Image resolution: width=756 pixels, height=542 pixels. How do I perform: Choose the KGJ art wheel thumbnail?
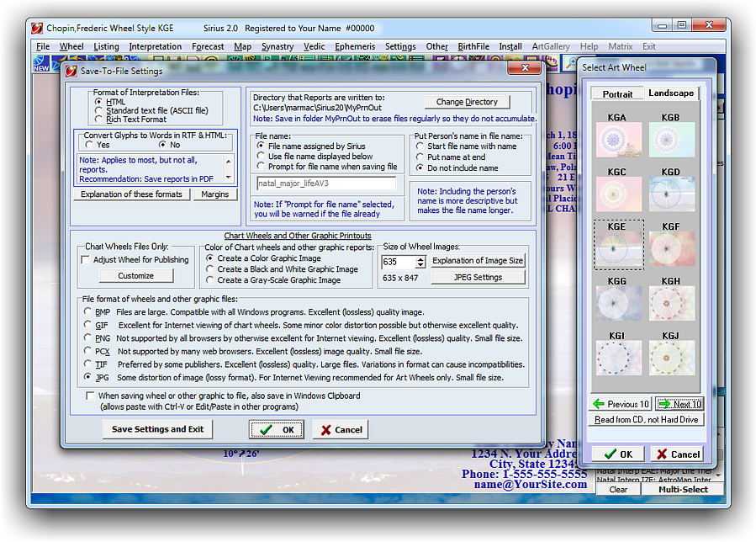coord(671,358)
